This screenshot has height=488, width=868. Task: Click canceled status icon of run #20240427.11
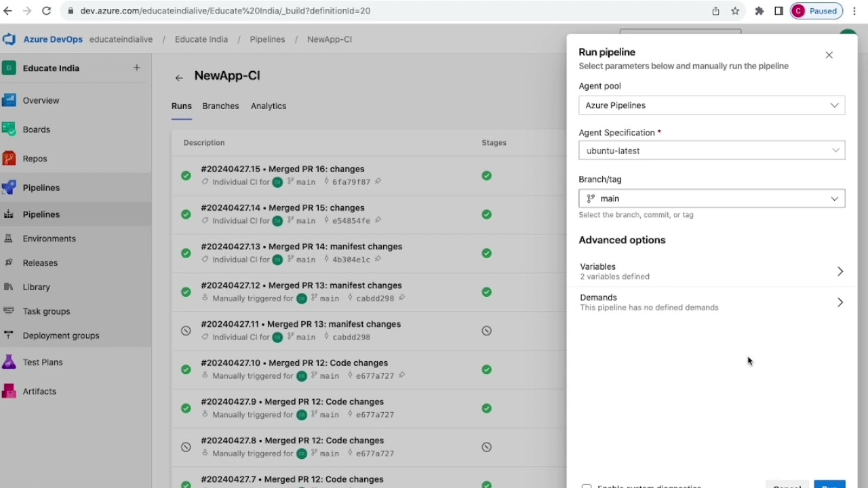click(x=186, y=331)
